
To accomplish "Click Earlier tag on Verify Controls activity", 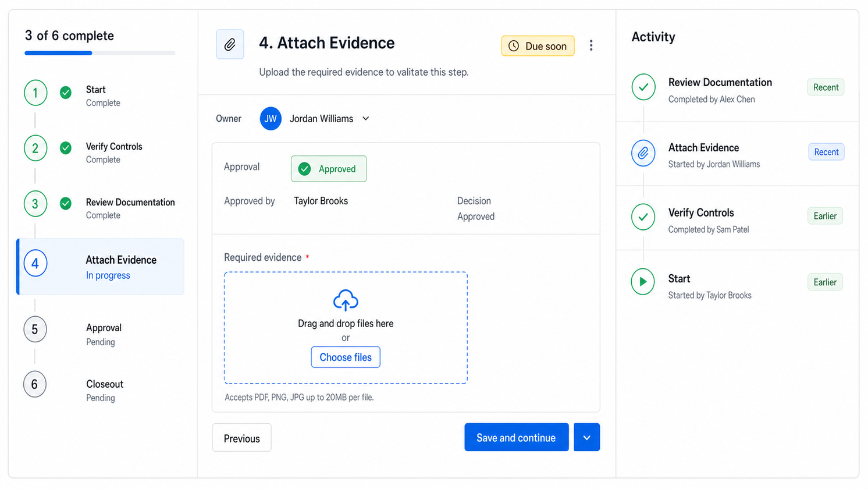I will 825,216.
